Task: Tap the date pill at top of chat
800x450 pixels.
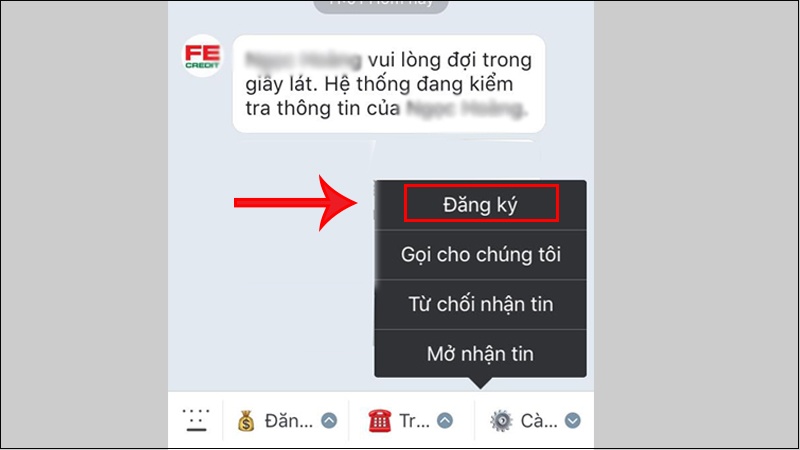Action: (381, 5)
